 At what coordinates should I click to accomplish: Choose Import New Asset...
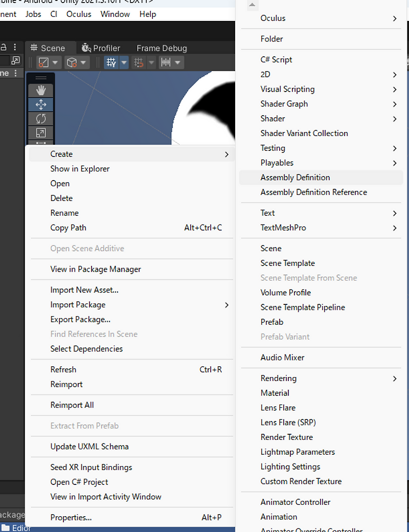click(131, 290)
